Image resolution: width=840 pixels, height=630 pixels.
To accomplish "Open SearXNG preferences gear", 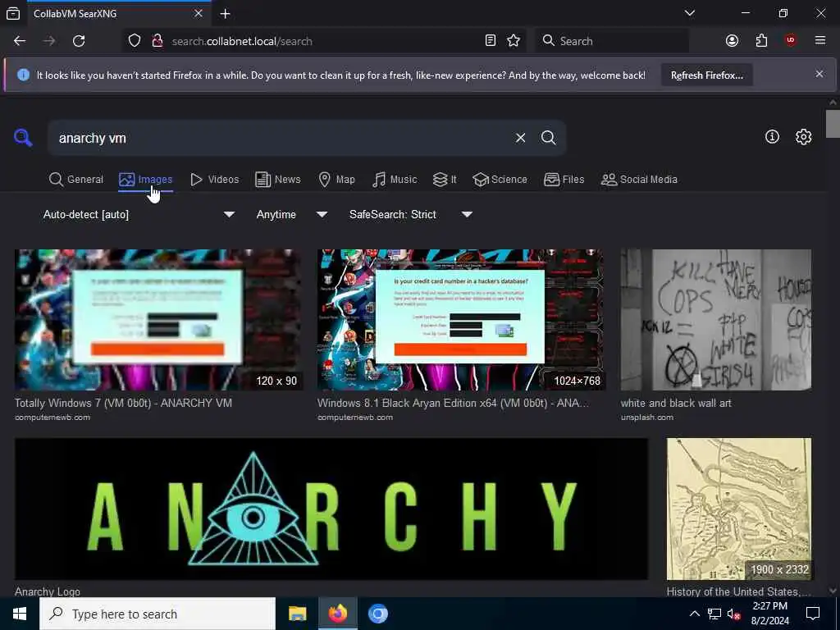I will tap(804, 137).
